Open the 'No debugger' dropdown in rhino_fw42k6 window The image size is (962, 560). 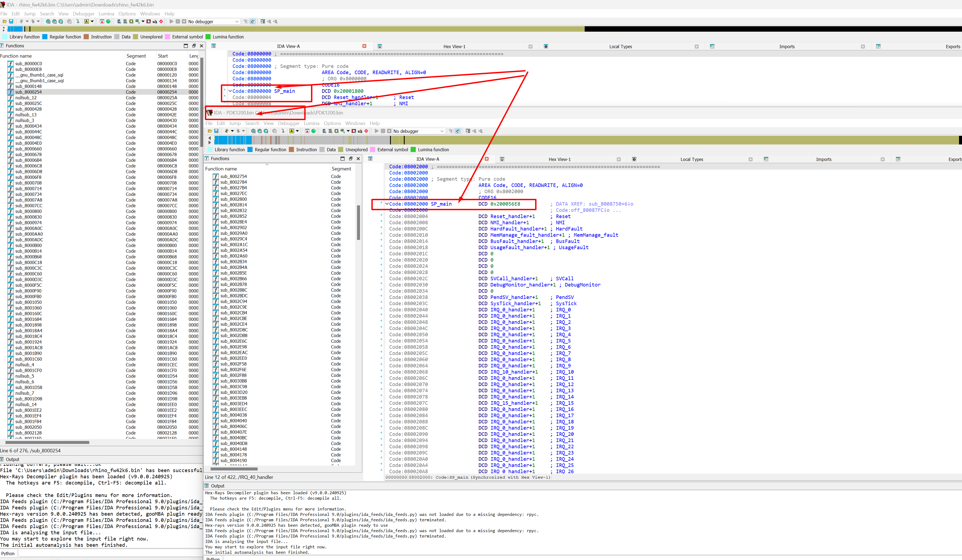[x=213, y=22]
